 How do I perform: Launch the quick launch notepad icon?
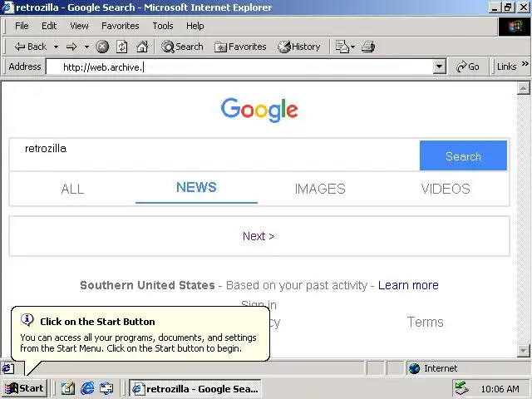[68, 388]
